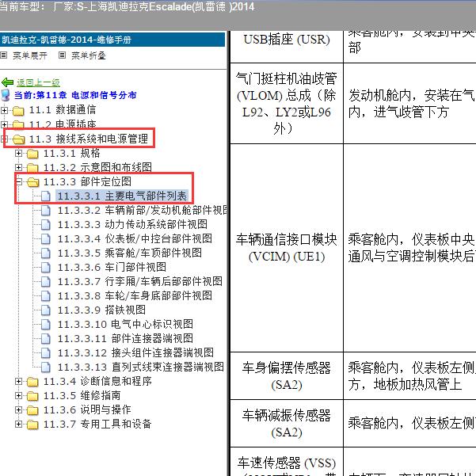Expand the 11.3.6 说明与操作 node
476x476 pixels.
pyautogui.click(x=18, y=410)
